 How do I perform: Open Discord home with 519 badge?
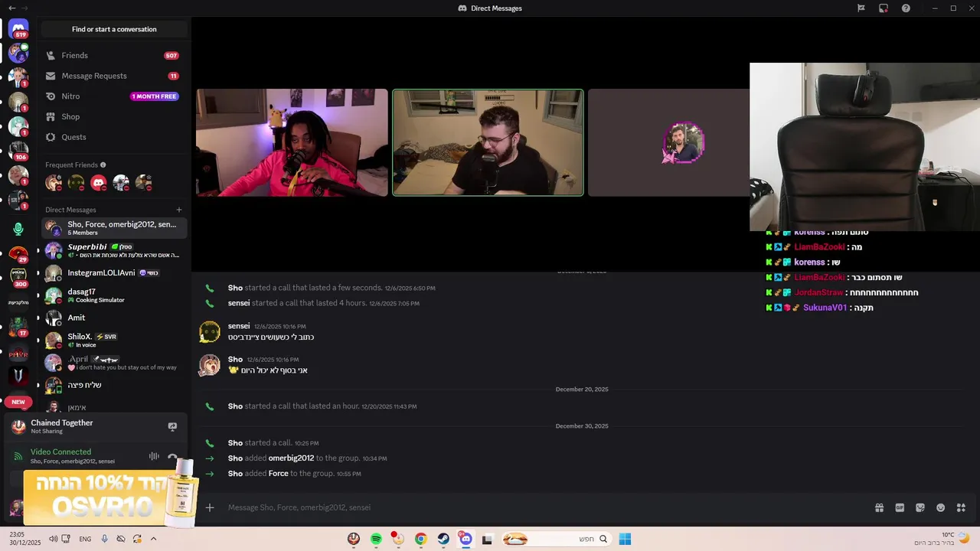18,29
